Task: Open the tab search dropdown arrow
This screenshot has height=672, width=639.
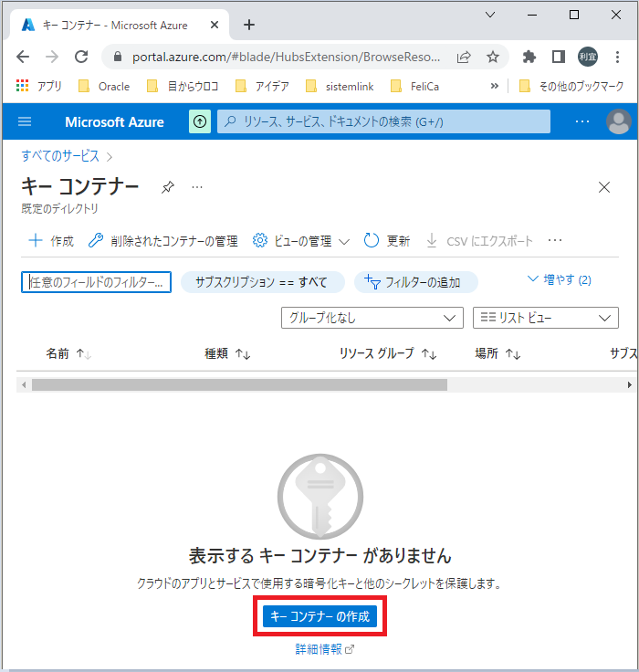Action: tap(490, 15)
